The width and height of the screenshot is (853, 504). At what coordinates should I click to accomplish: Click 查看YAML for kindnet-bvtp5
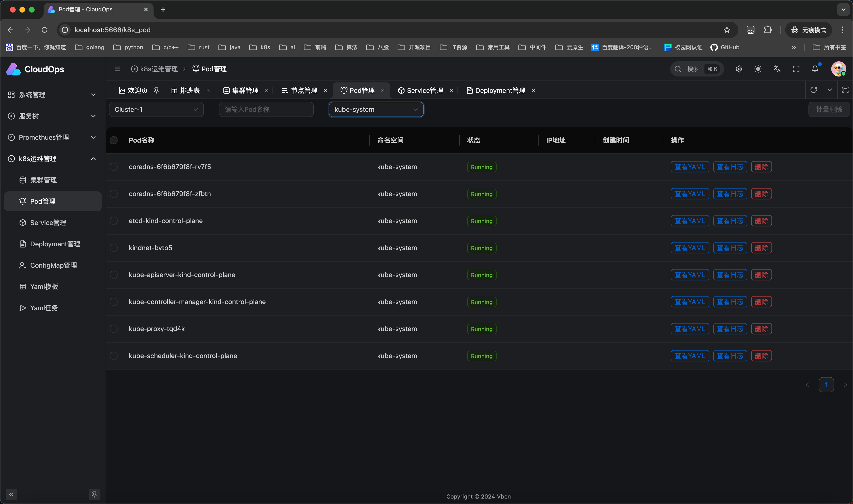point(690,248)
